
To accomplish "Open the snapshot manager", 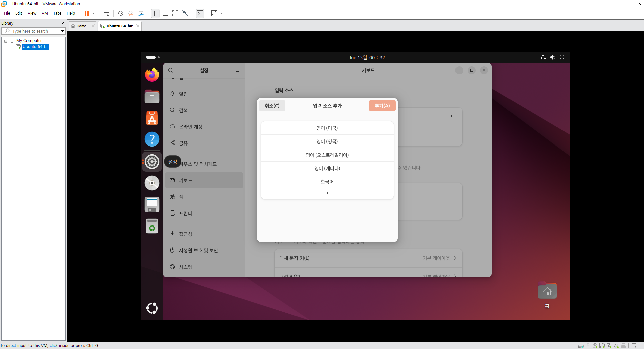I will [x=141, y=13].
